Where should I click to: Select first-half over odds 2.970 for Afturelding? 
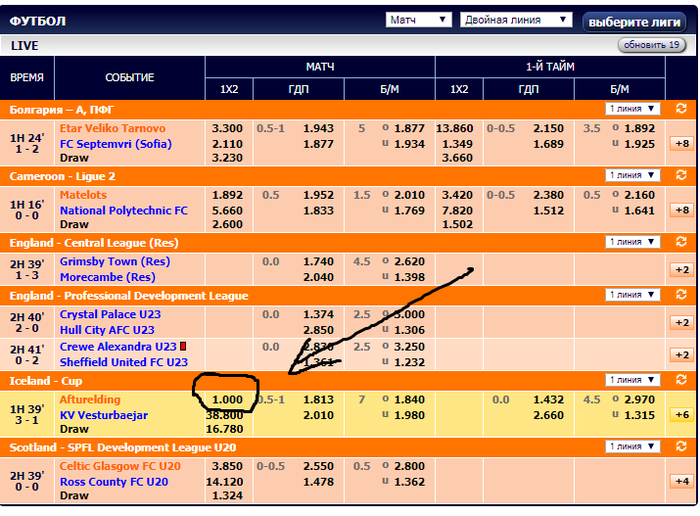(x=639, y=399)
